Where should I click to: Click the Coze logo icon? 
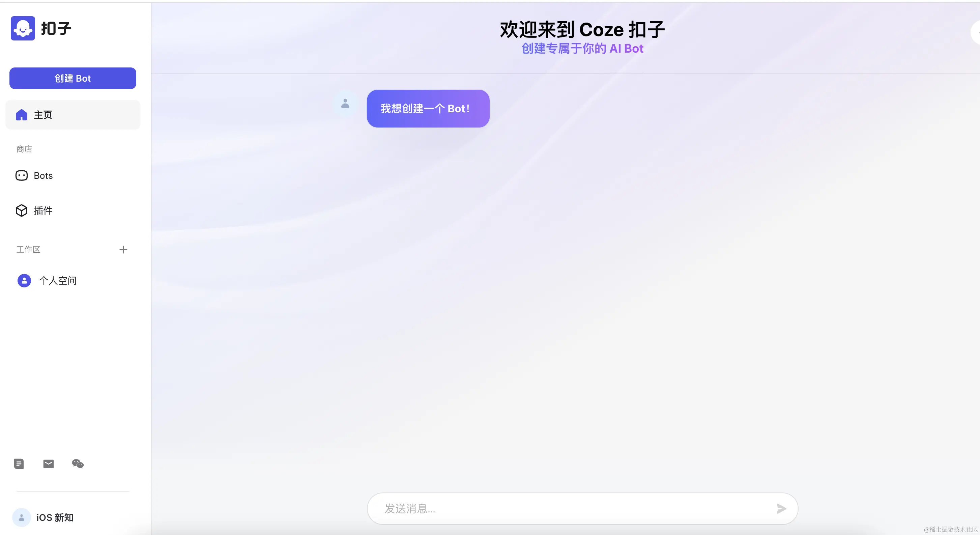23,28
